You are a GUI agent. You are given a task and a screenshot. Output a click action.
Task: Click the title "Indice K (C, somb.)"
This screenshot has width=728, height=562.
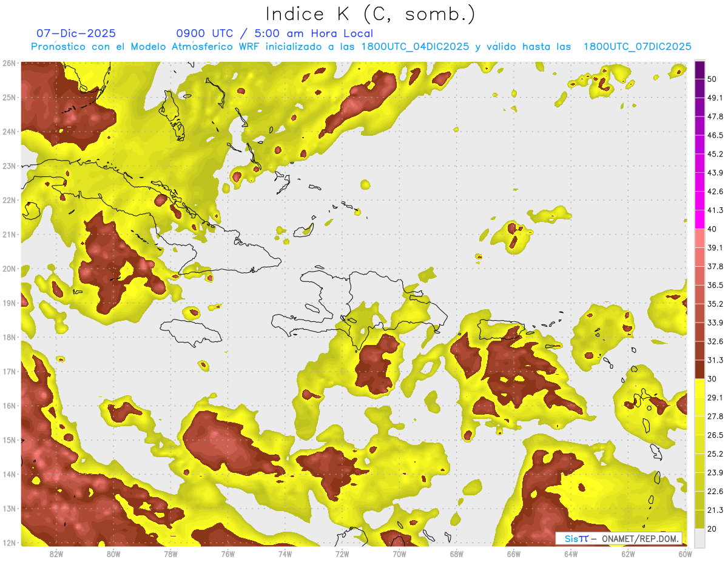coord(371,14)
